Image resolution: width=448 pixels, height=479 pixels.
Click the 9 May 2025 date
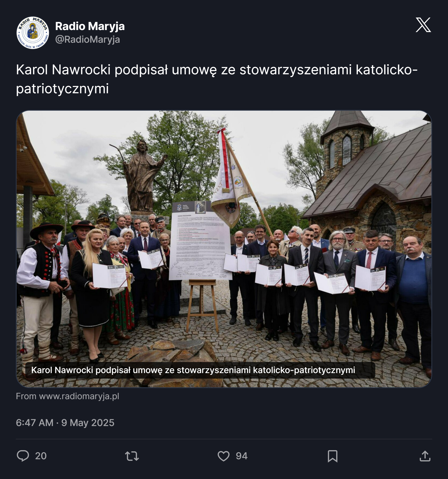click(x=88, y=423)
